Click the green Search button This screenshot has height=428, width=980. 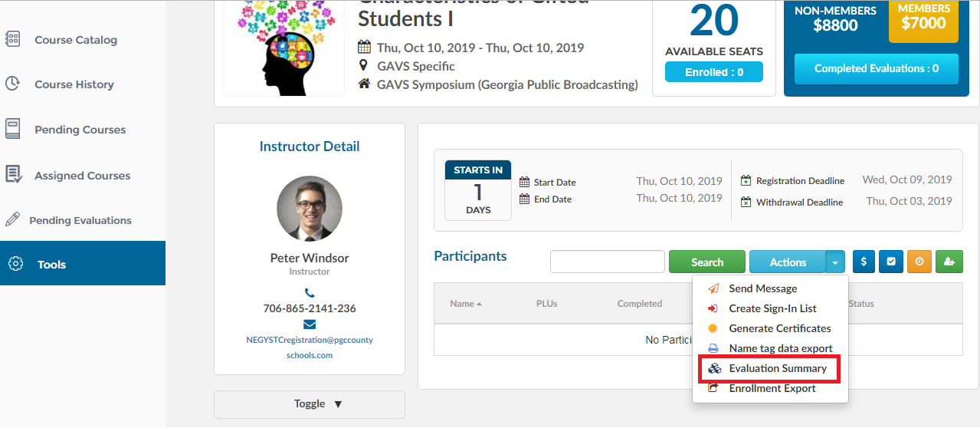(x=706, y=262)
